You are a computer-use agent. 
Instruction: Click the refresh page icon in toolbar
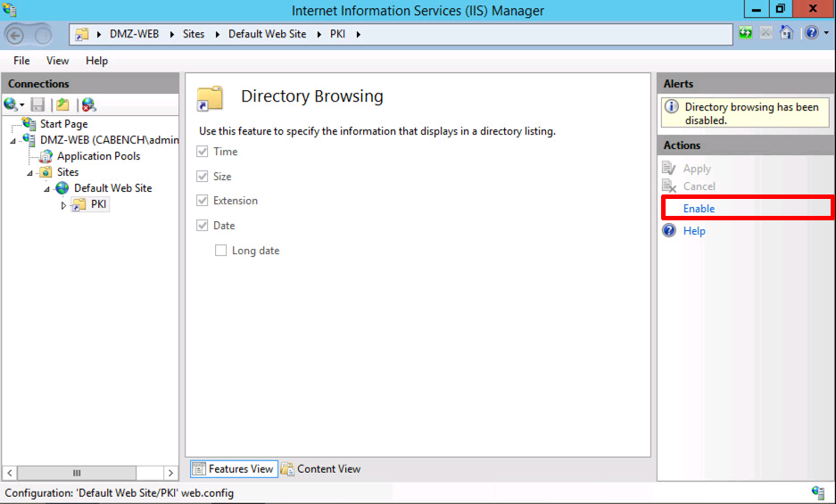click(x=745, y=33)
